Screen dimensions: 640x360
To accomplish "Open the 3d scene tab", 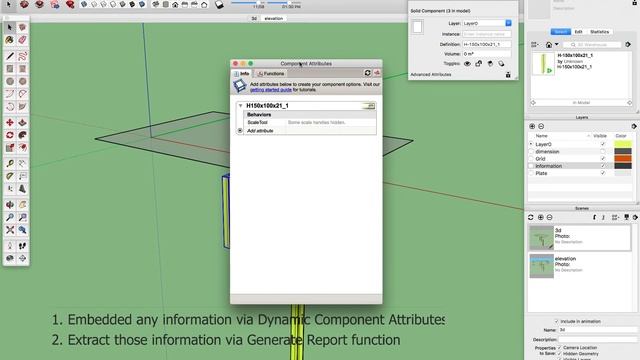I will 254,18.
